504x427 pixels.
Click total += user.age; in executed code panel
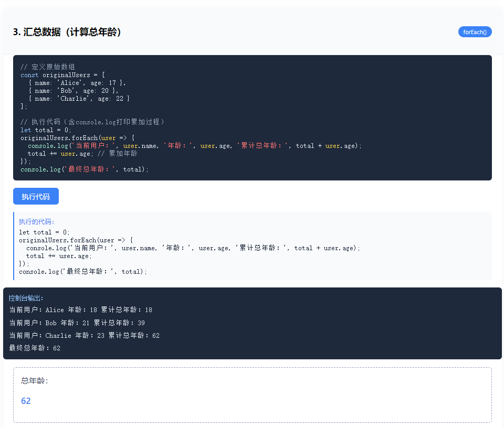click(x=59, y=256)
